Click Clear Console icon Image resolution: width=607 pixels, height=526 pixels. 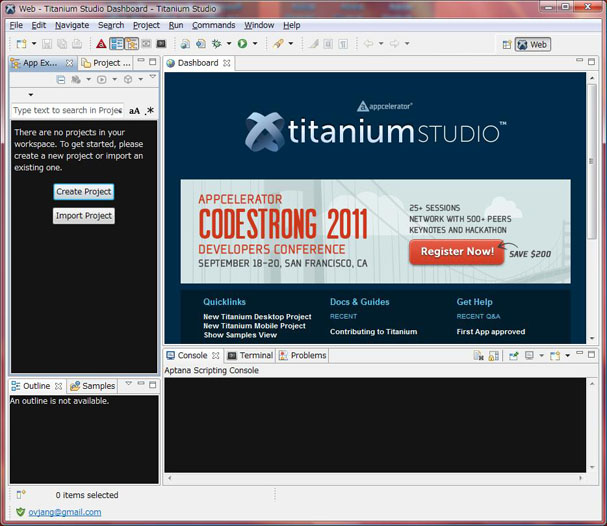pos(478,356)
